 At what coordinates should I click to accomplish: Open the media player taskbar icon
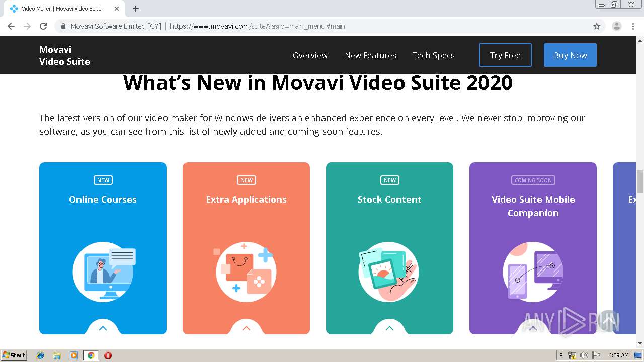coord(73,355)
